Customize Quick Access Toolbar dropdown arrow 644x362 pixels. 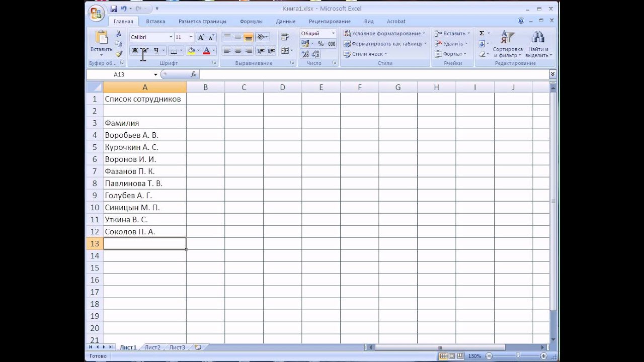tap(157, 9)
